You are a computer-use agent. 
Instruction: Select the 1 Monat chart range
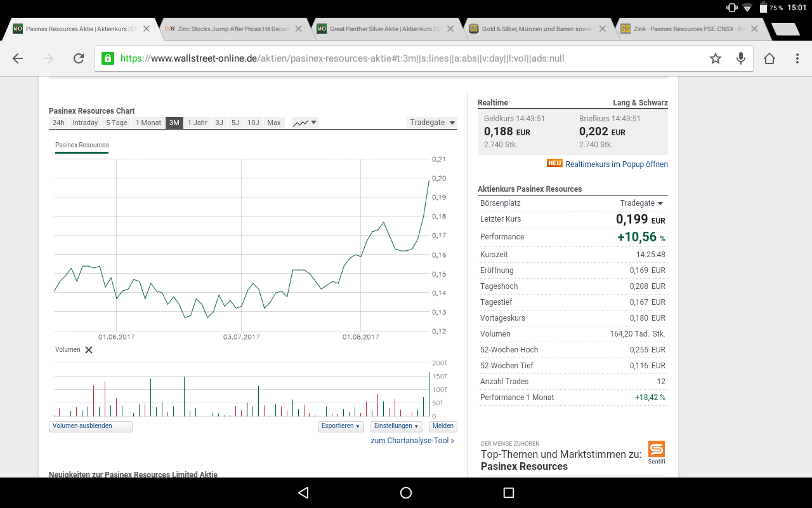(148, 123)
